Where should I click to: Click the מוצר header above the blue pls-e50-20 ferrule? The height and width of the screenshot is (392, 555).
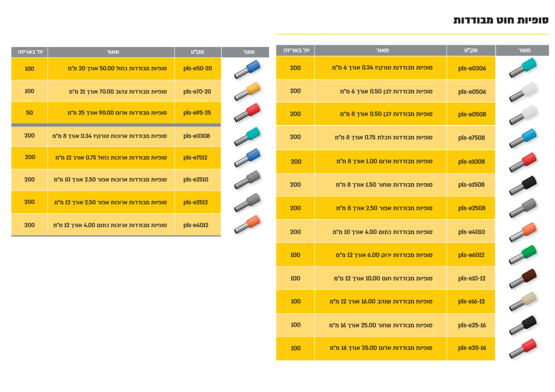click(249, 52)
